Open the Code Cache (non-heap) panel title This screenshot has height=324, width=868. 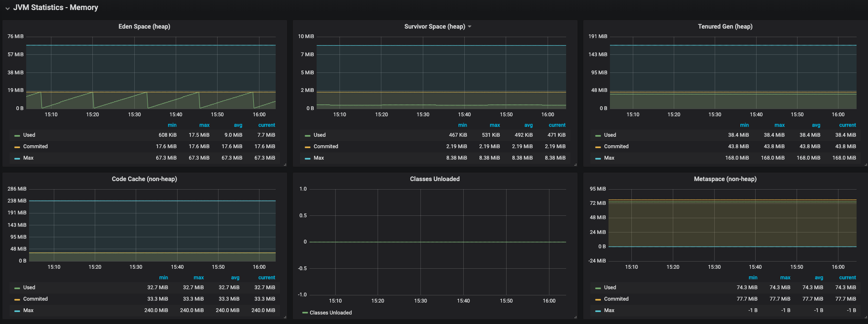[144, 179]
